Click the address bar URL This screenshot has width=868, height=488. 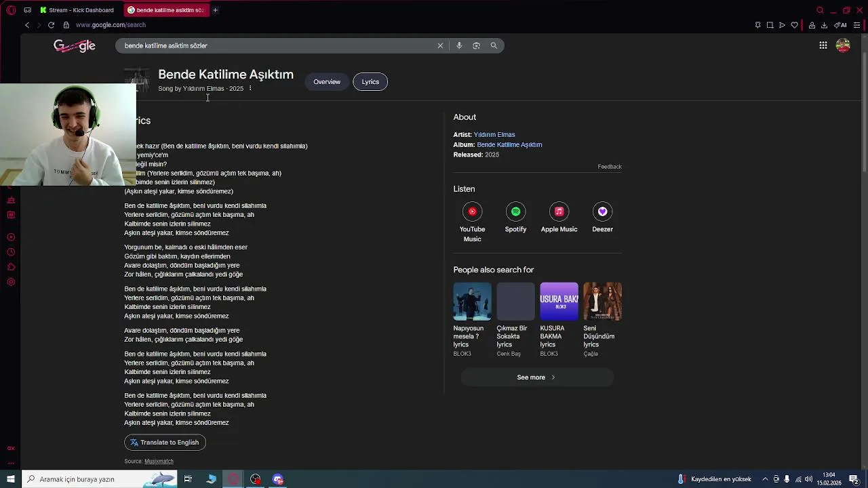click(111, 25)
